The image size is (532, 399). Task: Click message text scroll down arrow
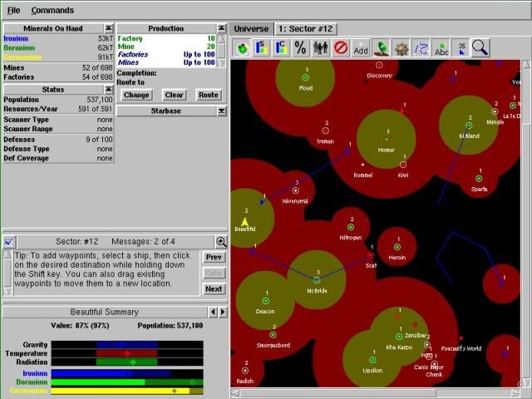(7, 292)
